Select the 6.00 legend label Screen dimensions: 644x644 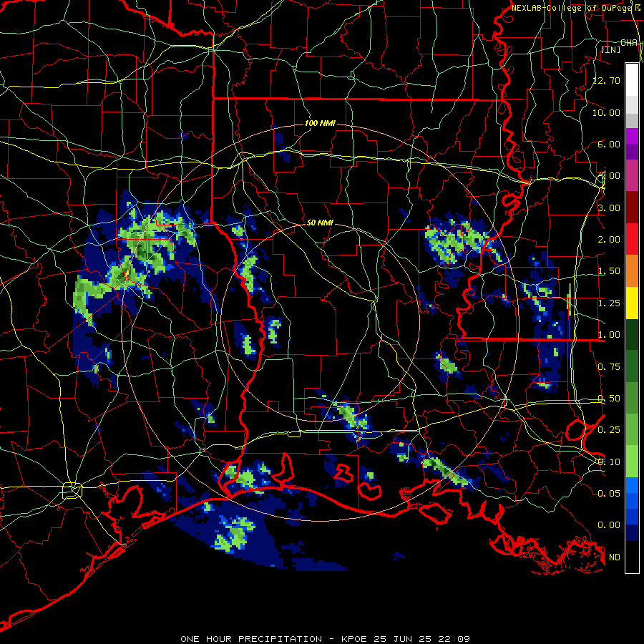(x=609, y=144)
